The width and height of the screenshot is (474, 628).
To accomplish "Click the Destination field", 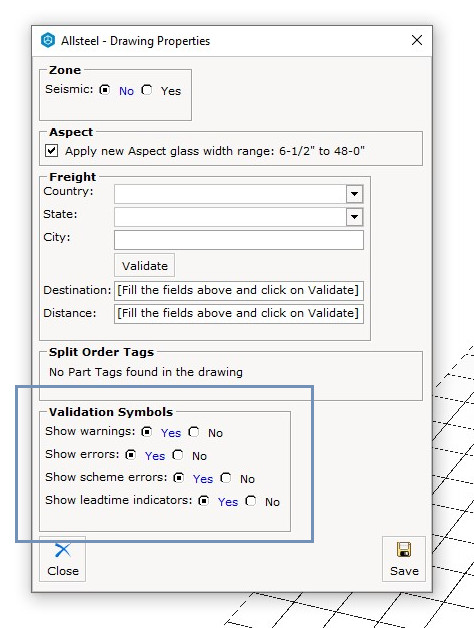I will [239, 290].
